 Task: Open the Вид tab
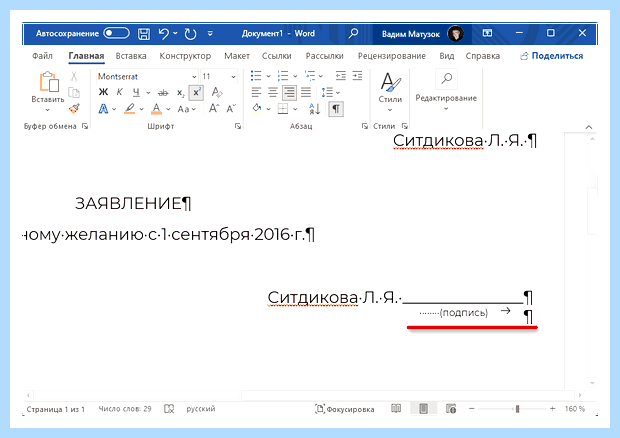point(447,56)
